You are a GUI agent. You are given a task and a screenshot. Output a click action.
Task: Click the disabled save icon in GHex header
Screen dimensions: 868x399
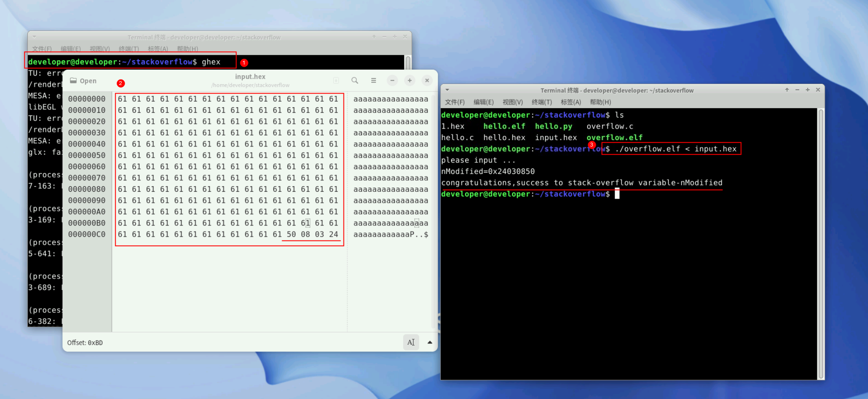tap(336, 80)
